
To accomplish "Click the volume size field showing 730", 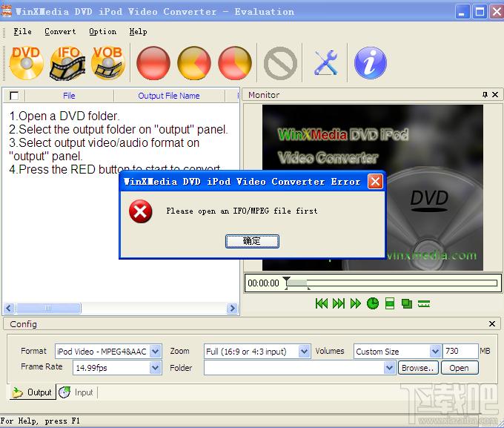I will [x=460, y=351].
